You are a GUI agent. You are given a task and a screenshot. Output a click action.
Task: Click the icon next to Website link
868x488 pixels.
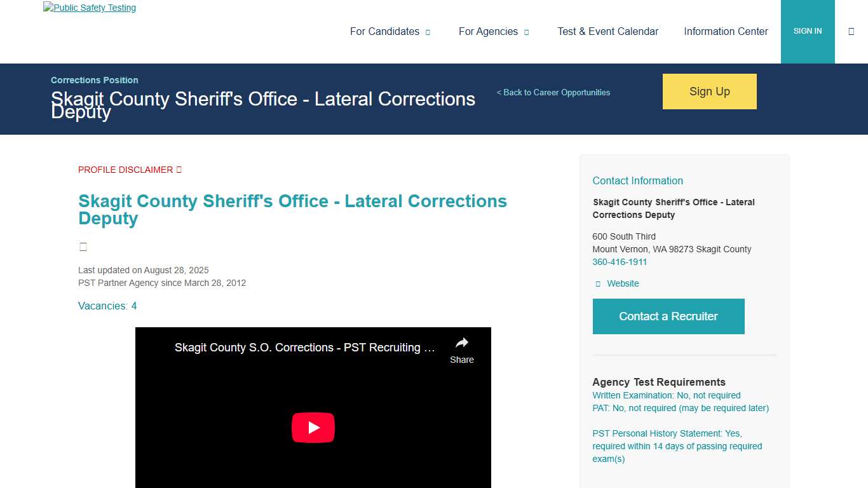[598, 283]
